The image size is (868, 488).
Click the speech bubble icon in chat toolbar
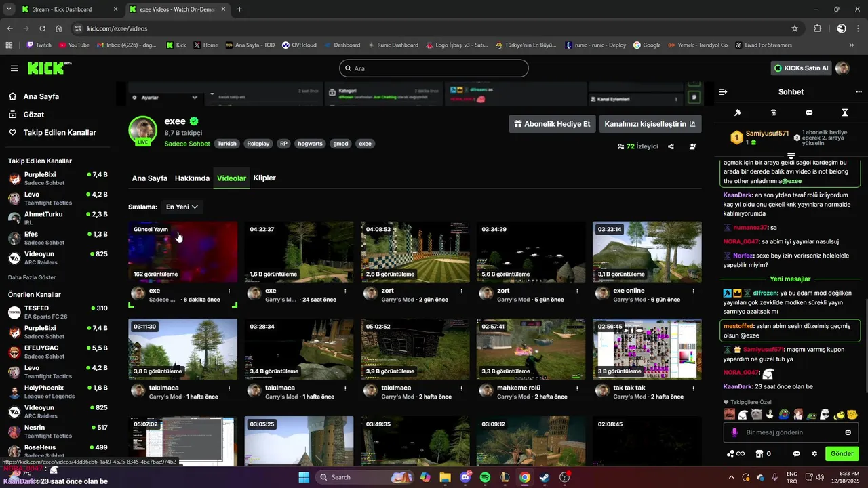click(809, 113)
